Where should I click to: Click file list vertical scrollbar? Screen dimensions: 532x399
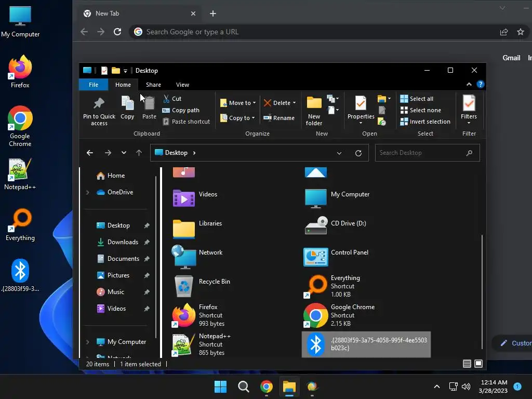coord(482,292)
